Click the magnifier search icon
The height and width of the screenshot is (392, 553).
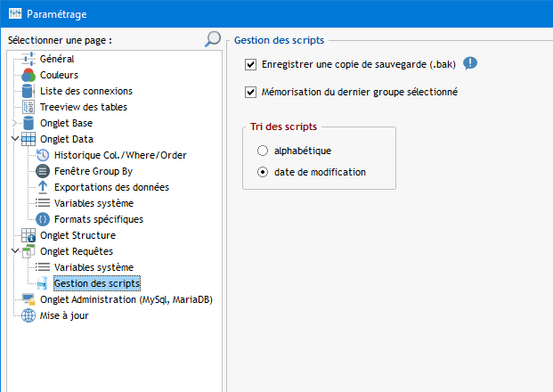click(213, 39)
